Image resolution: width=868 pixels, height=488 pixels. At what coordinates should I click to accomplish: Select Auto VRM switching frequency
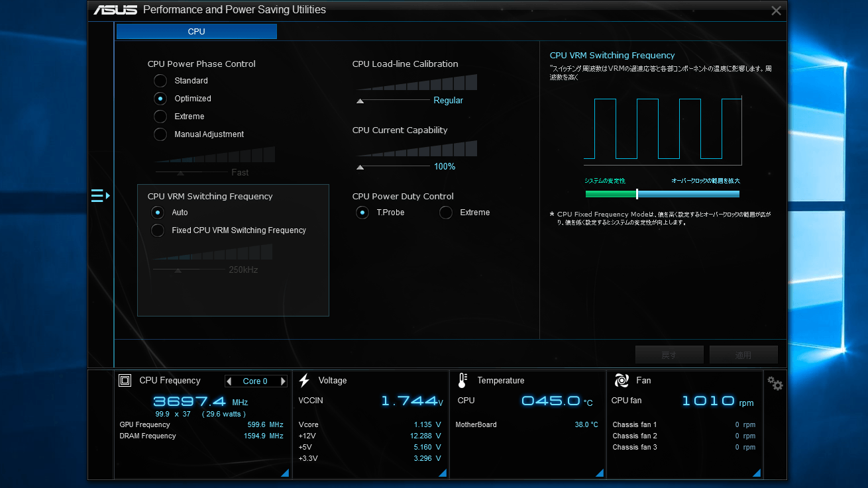[x=158, y=213]
